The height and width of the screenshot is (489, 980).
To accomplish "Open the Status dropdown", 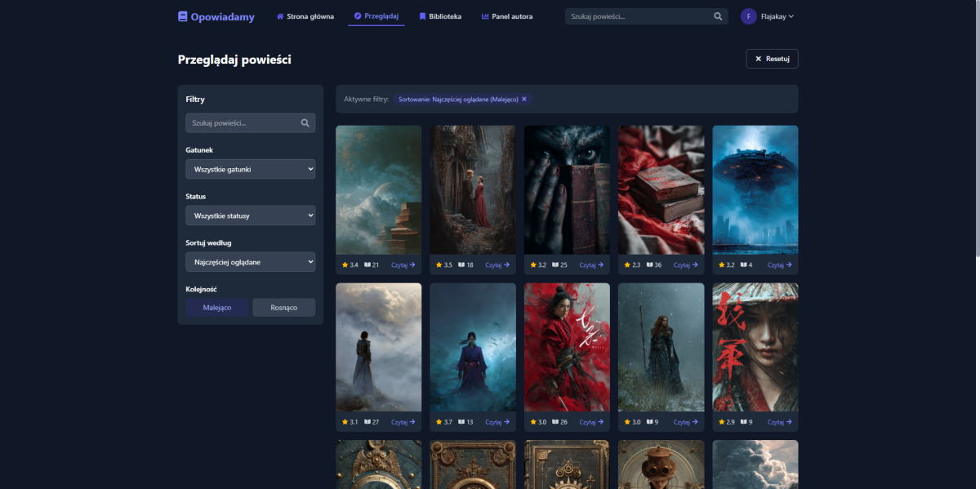I will [250, 216].
